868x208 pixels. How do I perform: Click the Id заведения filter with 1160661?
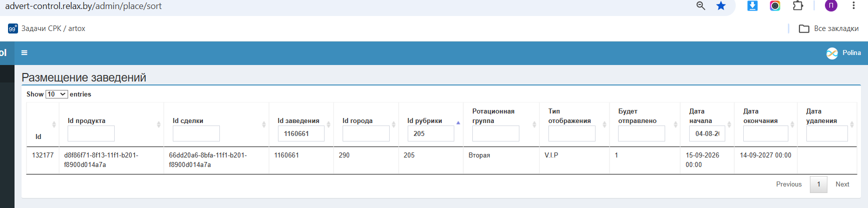point(301,133)
